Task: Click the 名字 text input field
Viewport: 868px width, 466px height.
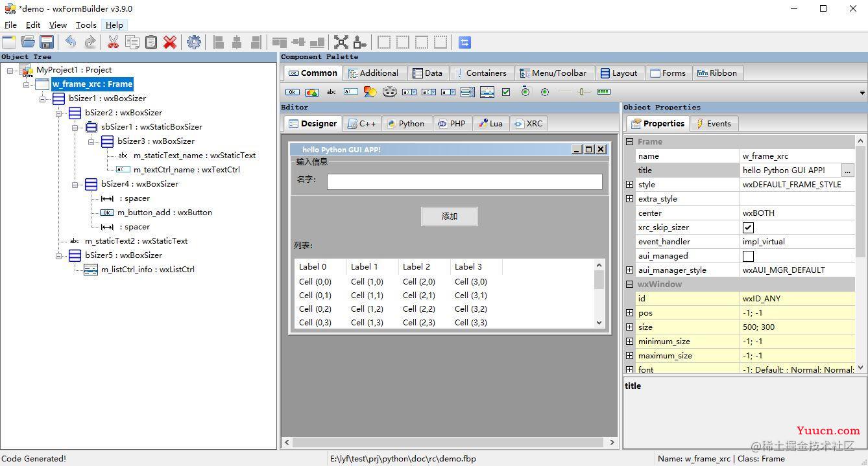Action: tap(464, 181)
